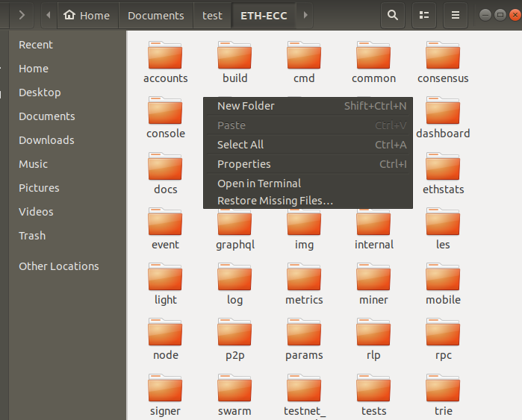
Task: Open Downloads in sidebar
Action: click(x=67, y=140)
